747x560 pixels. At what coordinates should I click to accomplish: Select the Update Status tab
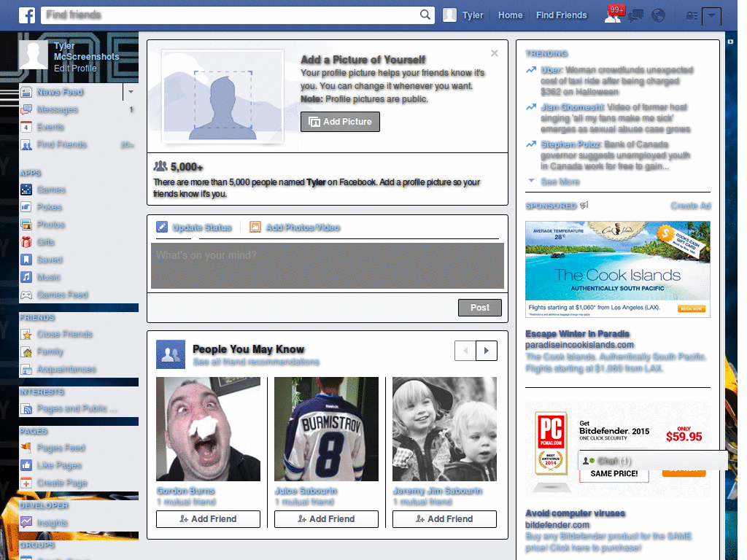194,227
